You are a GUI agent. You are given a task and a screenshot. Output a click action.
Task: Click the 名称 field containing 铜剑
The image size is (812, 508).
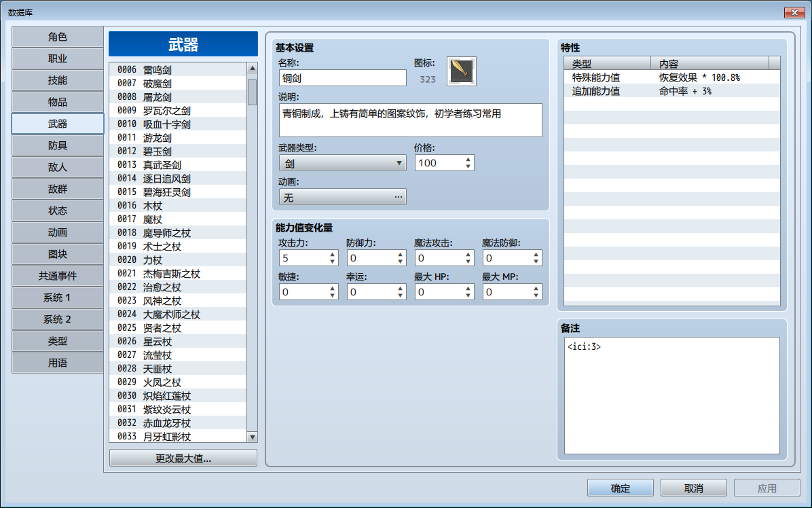click(342, 77)
